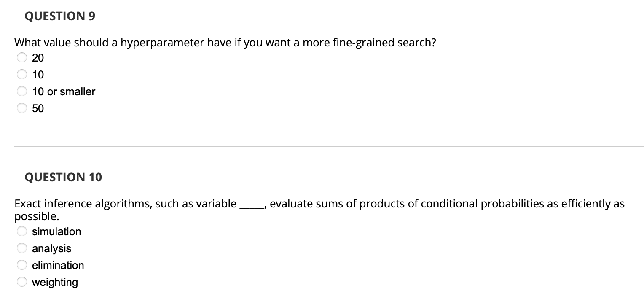This screenshot has width=644, height=296.
Task: Select the radio button for answer 50
Action: click(x=21, y=108)
